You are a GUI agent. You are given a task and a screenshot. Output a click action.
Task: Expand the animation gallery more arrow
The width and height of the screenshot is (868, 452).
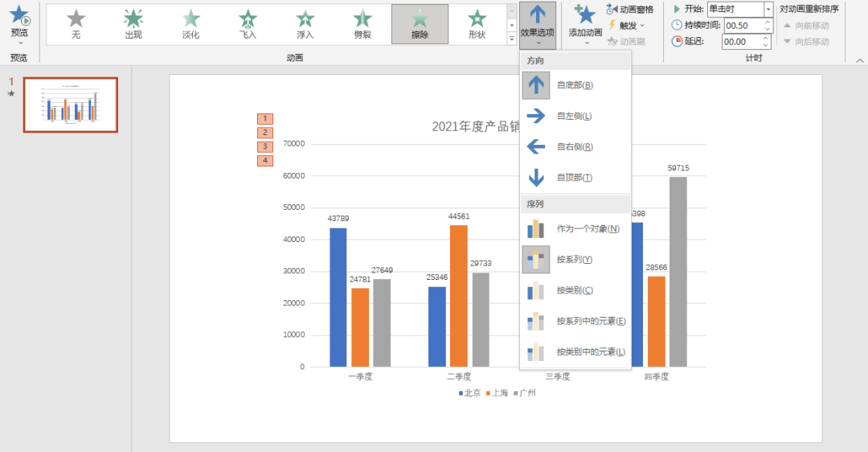point(512,38)
